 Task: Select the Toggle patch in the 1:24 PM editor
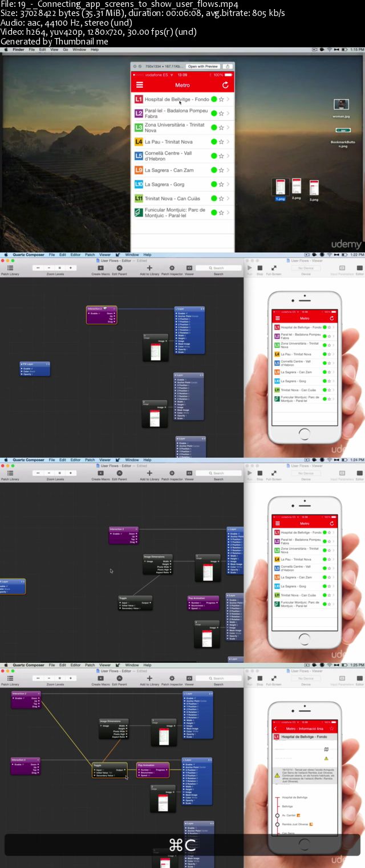135,603
